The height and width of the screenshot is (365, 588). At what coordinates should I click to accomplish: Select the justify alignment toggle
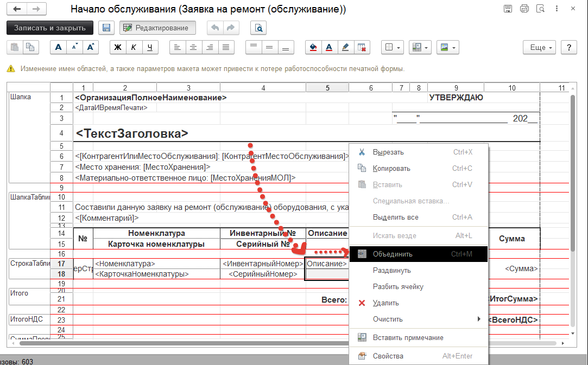pyautogui.click(x=225, y=47)
